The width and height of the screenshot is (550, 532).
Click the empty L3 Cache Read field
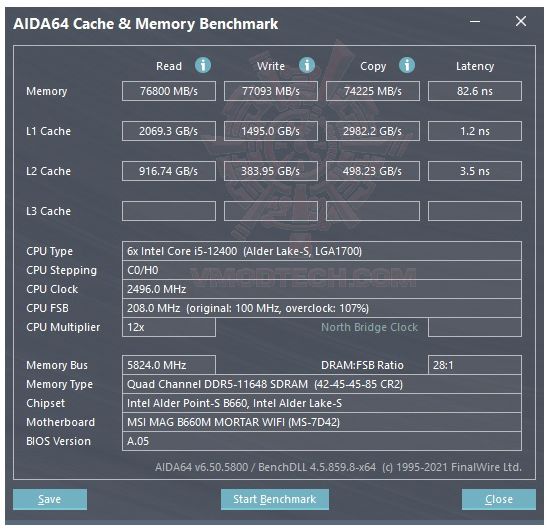coord(169,211)
